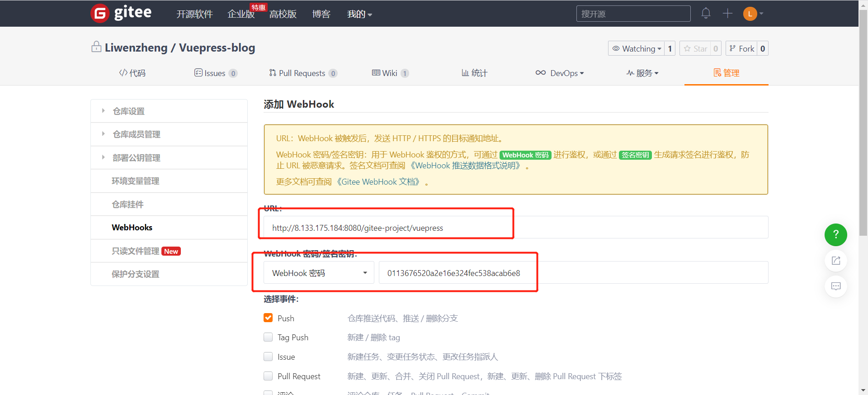Open 仓库挂件 in the sidebar

(169, 204)
